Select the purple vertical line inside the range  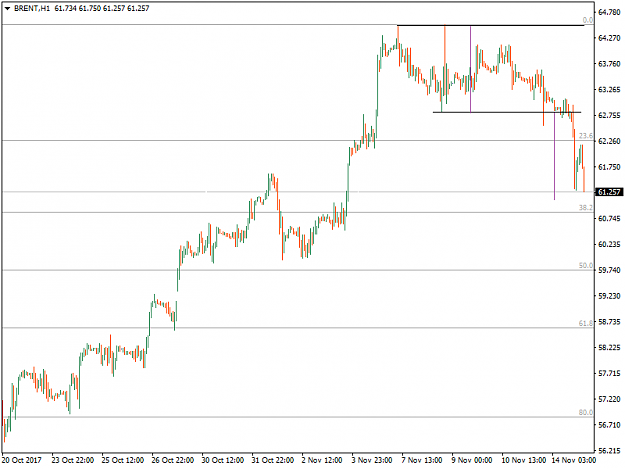470,69
